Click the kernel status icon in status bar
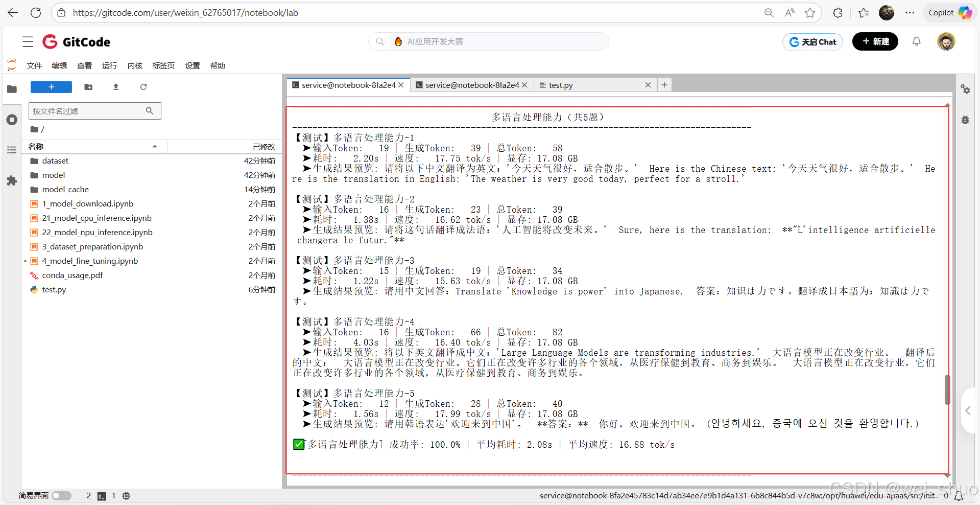The width and height of the screenshot is (980, 505). 127,496
